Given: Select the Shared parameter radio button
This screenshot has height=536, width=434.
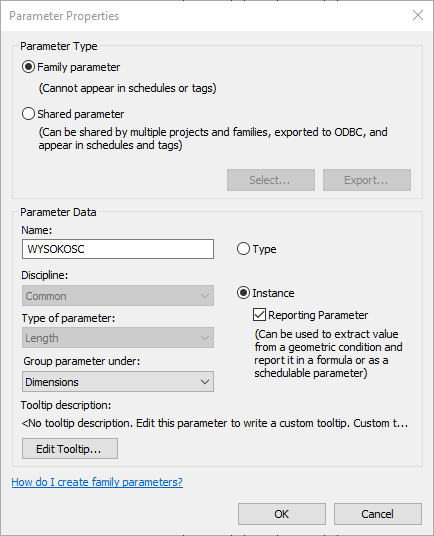Looking at the screenshot, I should (x=28, y=114).
